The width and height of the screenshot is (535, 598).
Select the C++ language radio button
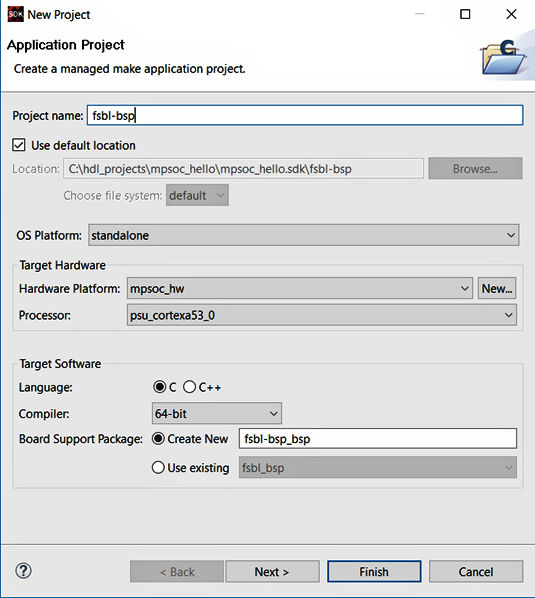190,387
